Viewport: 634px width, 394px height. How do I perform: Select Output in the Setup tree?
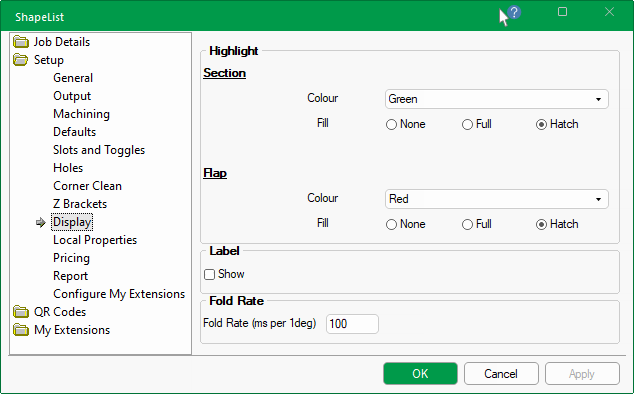[72, 96]
